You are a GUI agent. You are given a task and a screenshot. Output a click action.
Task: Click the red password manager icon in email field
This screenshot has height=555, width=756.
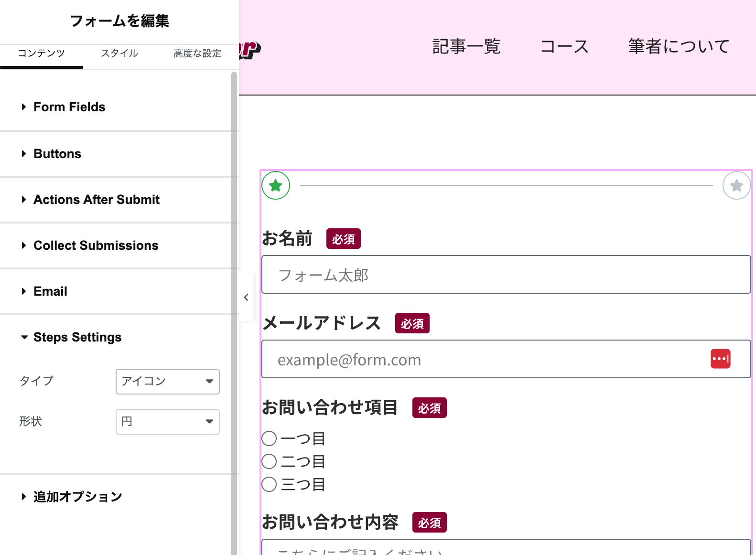(720, 359)
